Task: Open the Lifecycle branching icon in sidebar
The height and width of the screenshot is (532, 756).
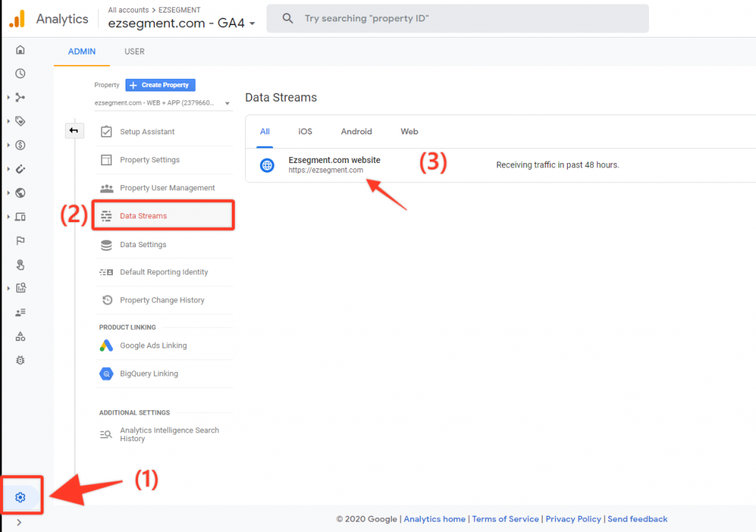Action: pyautogui.click(x=20, y=97)
